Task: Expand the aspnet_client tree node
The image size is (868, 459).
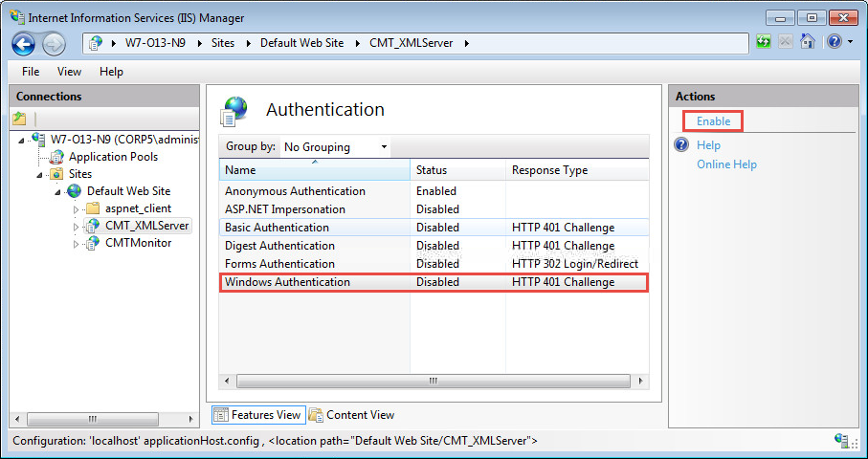Action: coord(77,208)
